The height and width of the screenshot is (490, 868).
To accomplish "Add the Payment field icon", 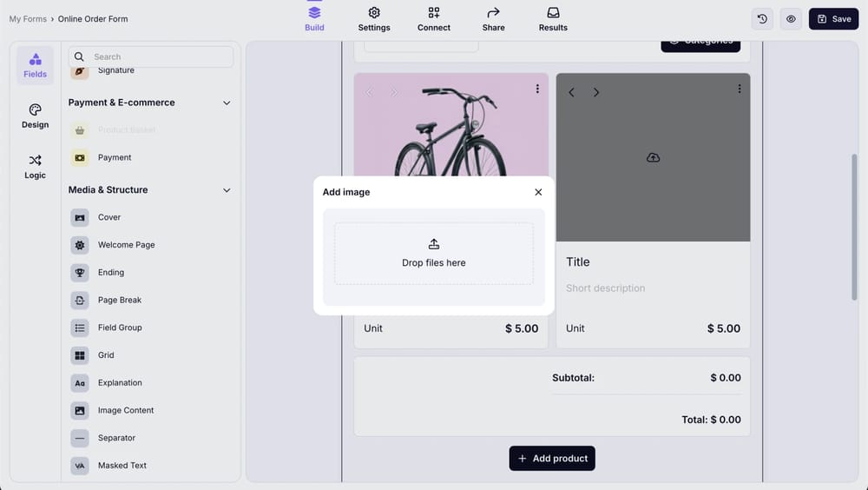I will 80,158.
